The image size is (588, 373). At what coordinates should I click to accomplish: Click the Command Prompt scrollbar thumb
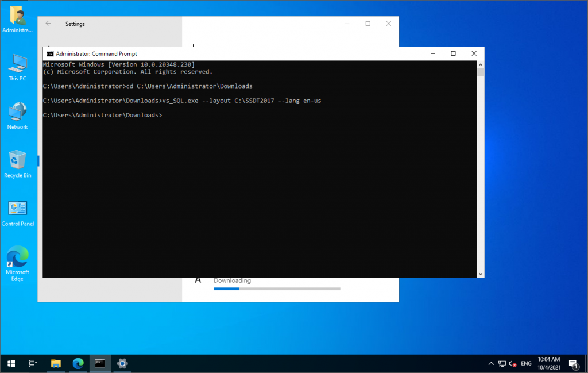(x=481, y=72)
